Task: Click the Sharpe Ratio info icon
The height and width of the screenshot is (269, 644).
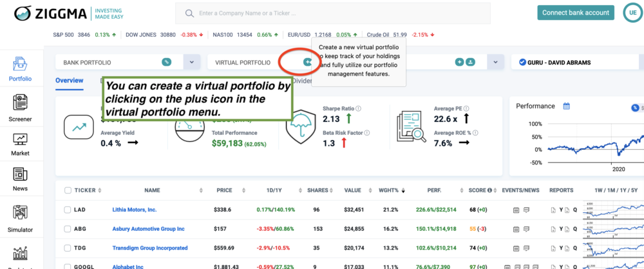Action: (x=359, y=108)
